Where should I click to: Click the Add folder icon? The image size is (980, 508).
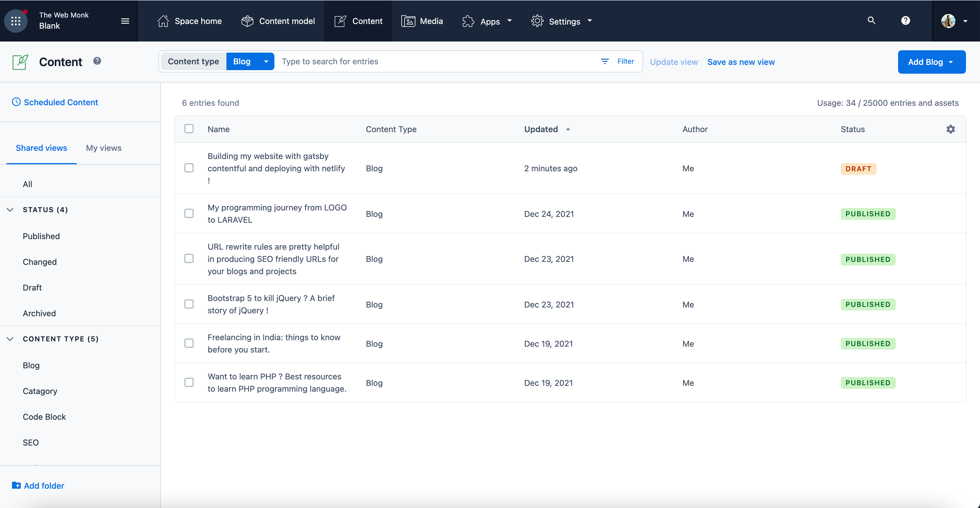[16, 485]
